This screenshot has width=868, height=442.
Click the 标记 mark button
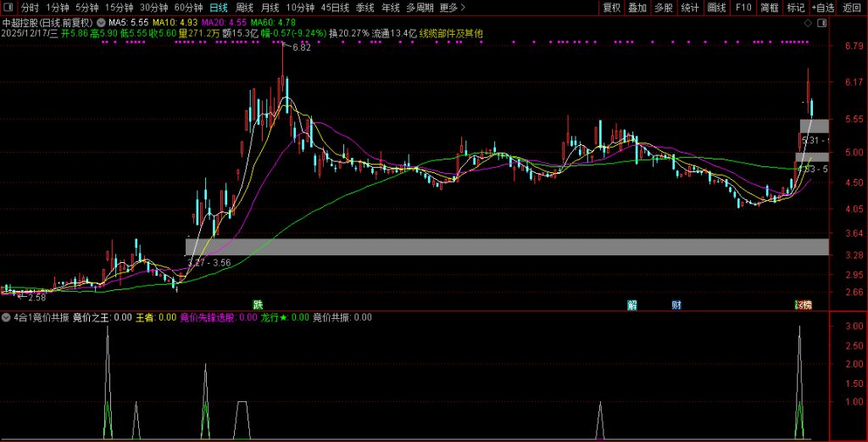pyautogui.click(x=795, y=8)
